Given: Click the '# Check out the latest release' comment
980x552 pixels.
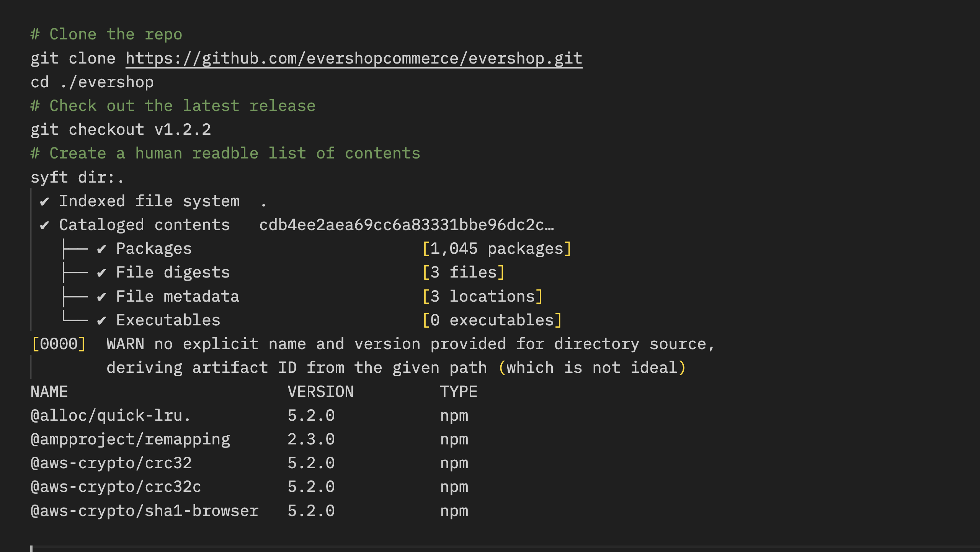Looking at the screenshot, I should coord(173,106).
